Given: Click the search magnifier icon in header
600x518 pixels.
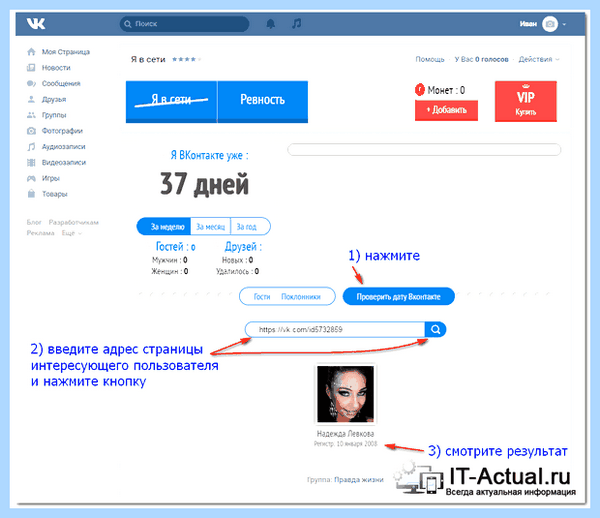Looking at the screenshot, I should click(x=128, y=24).
